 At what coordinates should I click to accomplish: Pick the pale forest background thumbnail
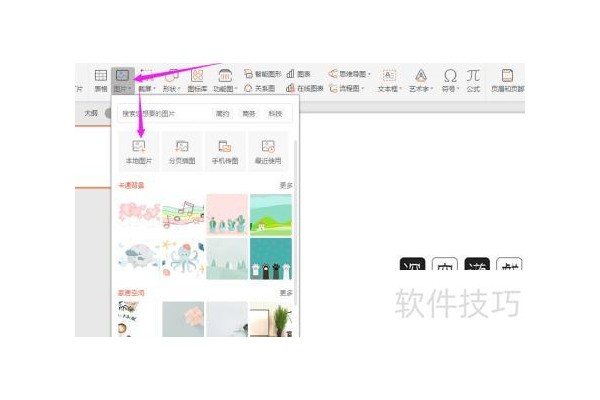click(227, 259)
